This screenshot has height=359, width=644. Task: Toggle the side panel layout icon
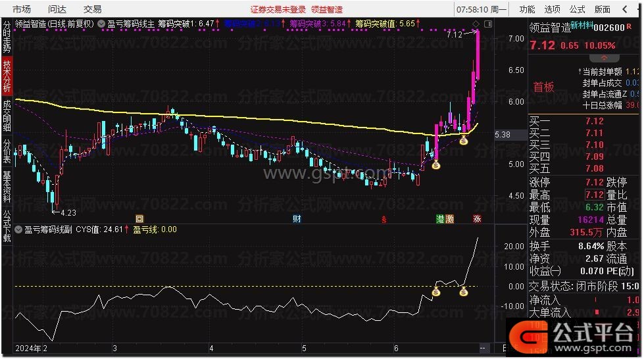[x=488, y=24]
